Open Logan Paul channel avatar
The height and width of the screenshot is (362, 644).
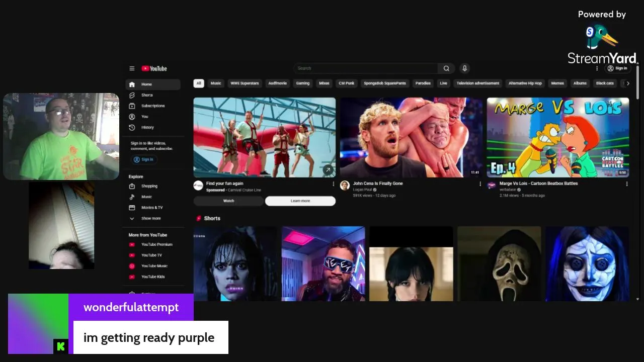click(345, 186)
